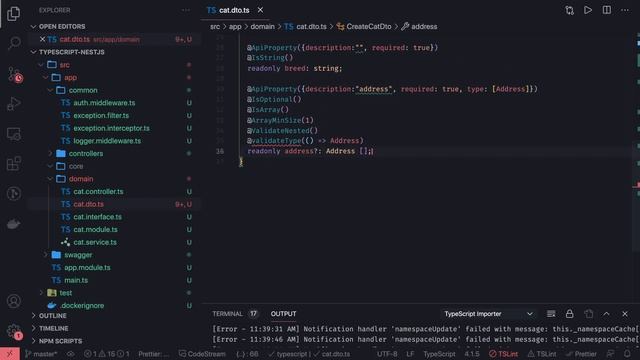
Task: Collapse the src folder
Action: point(64,65)
